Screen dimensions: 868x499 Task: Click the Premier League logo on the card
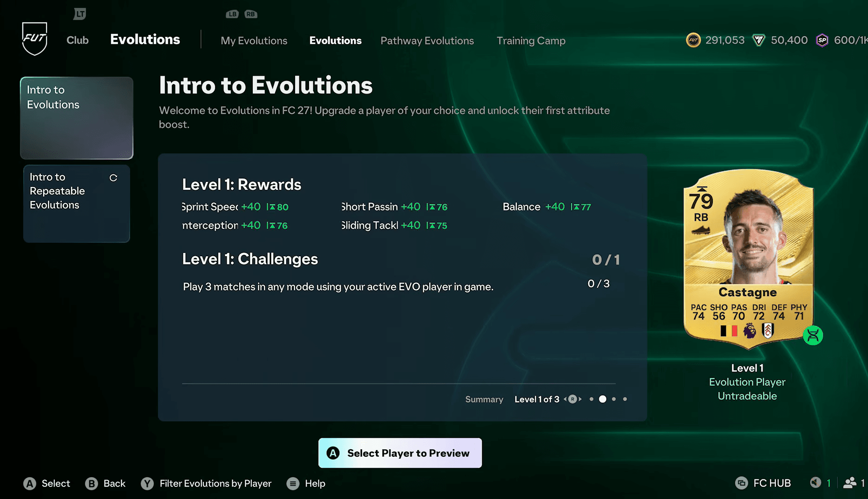tap(749, 331)
